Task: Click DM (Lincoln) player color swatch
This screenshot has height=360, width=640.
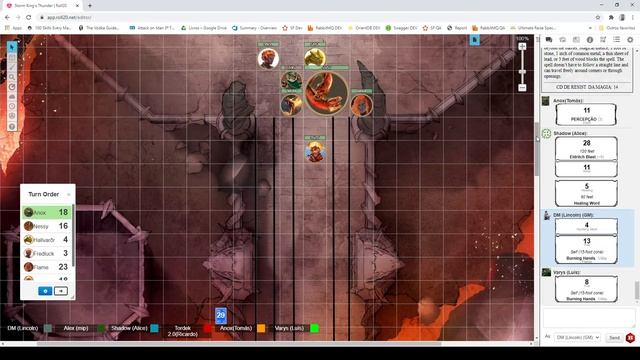Action: (48, 328)
